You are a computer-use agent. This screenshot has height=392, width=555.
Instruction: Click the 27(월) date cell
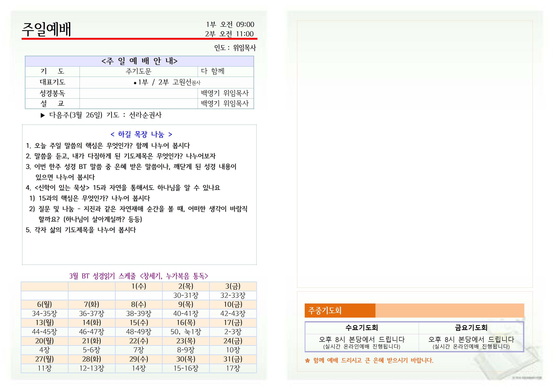[44, 359]
